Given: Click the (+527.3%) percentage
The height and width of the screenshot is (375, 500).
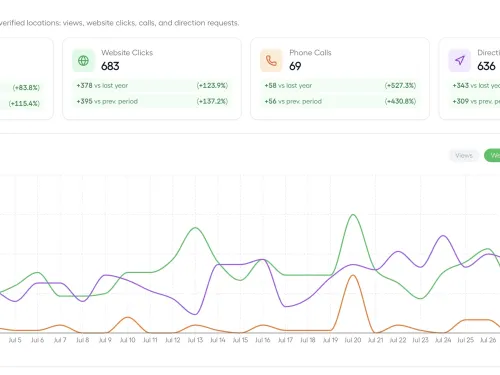Looking at the screenshot, I should 400,86.
